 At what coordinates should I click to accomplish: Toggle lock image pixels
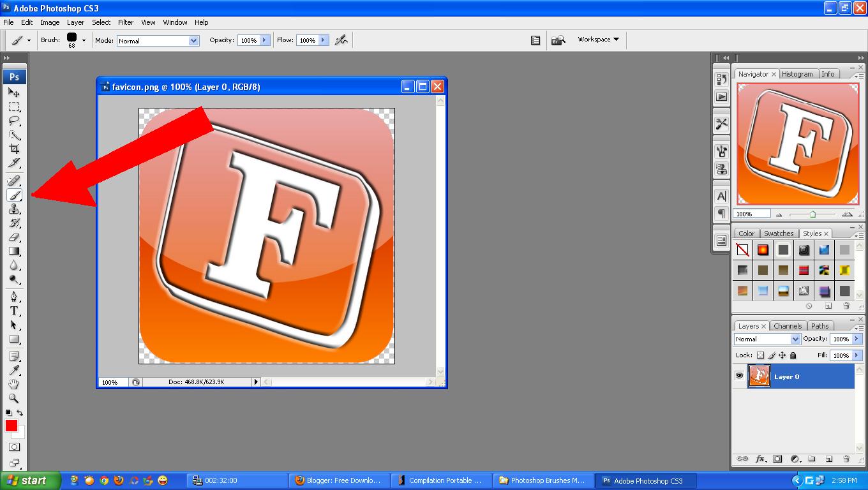tap(772, 355)
